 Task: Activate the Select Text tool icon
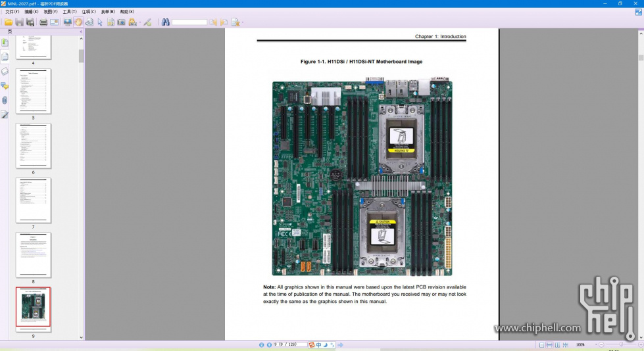coord(111,22)
